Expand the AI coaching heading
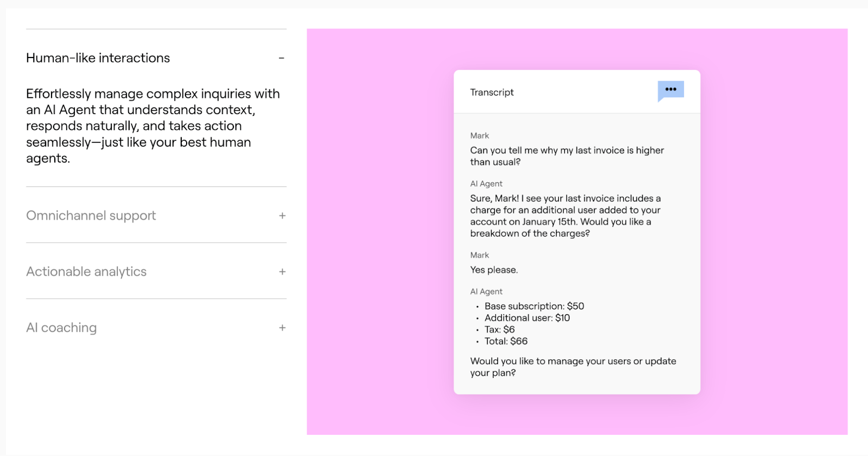 [x=62, y=328]
